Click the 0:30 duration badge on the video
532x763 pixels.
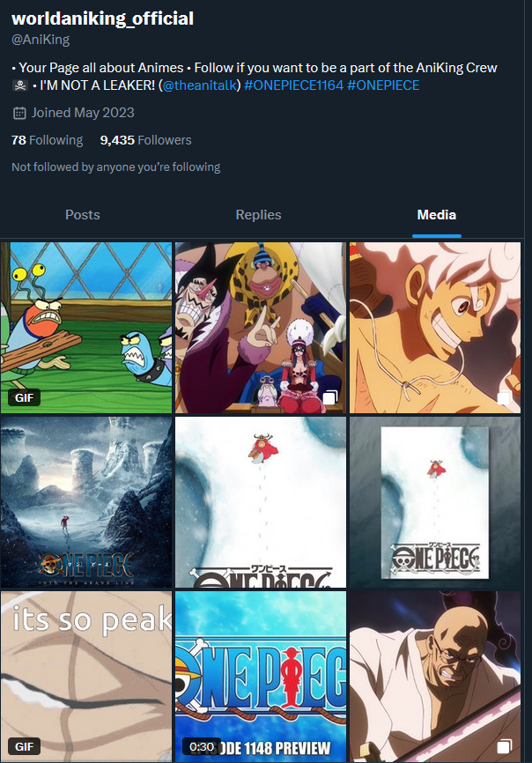pyautogui.click(x=202, y=746)
